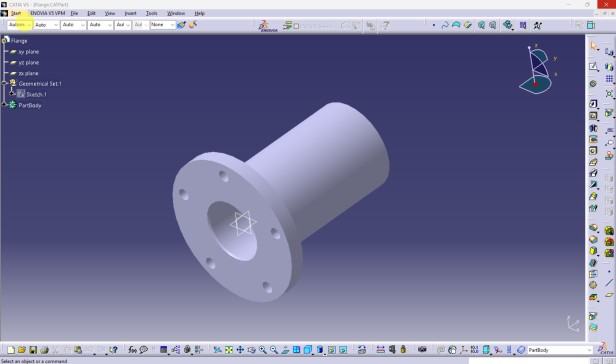616x364 pixels.
Task: Click the Groove feature icon
Action: coord(593,139)
